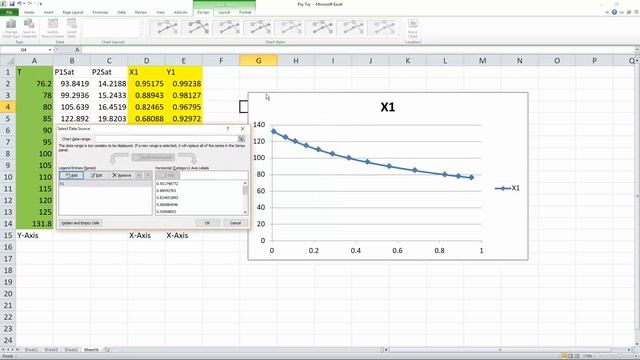
Task: Click Switch Row/Column icon
Action: [53, 29]
